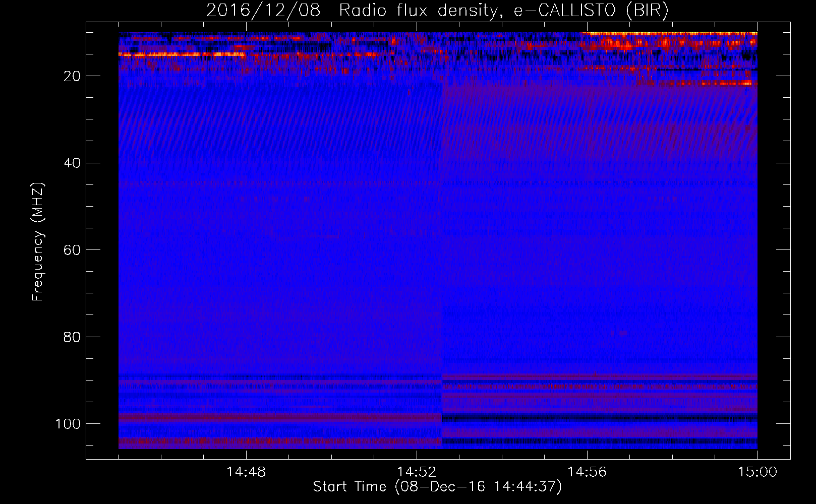This screenshot has width=816, height=504.
Task: Click the 'Start Time (08-Dec-16 14:44:37)' label
Action: click(437, 487)
